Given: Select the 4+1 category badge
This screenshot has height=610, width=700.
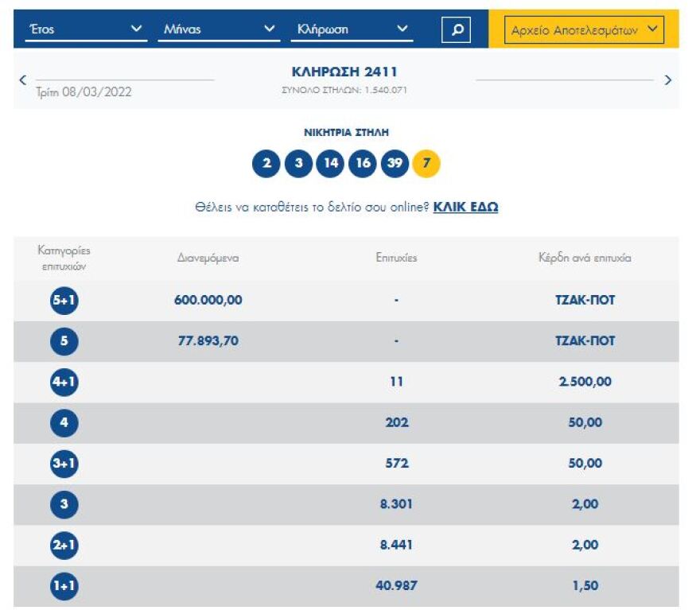Looking at the screenshot, I should click(64, 382).
